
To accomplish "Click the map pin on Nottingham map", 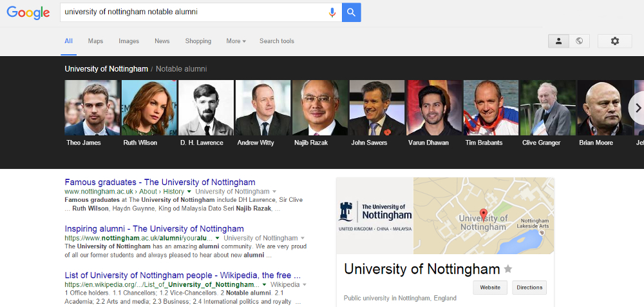I will pos(484,215).
